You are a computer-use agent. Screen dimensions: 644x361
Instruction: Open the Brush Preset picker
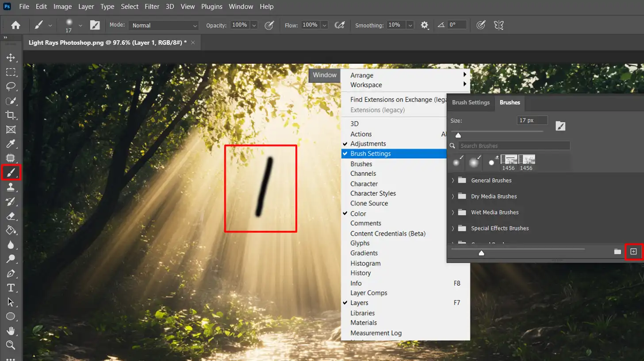[x=80, y=25]
